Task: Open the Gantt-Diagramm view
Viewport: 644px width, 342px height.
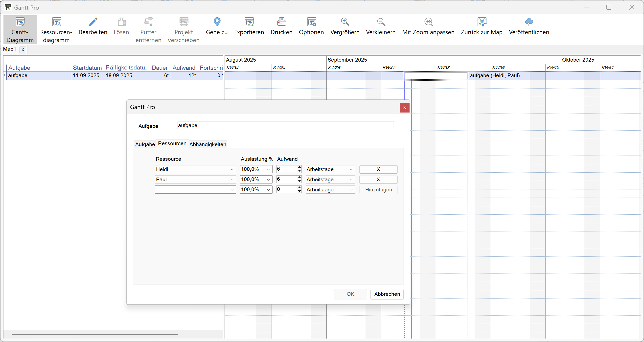Action: pyautogui.click(x=20, y=29)
